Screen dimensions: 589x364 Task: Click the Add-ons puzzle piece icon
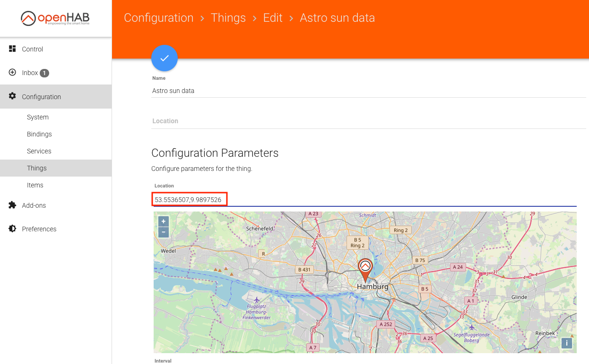(x=13, y=205)
